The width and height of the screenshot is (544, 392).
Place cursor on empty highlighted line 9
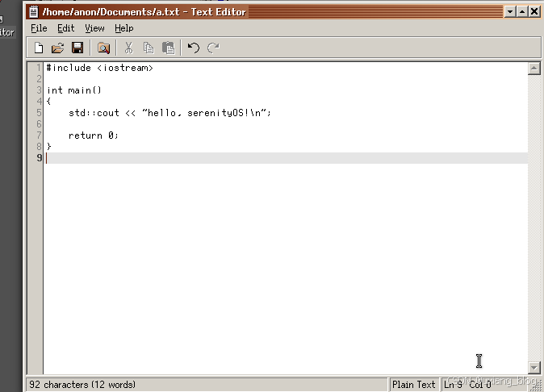[x=287, y=158]
